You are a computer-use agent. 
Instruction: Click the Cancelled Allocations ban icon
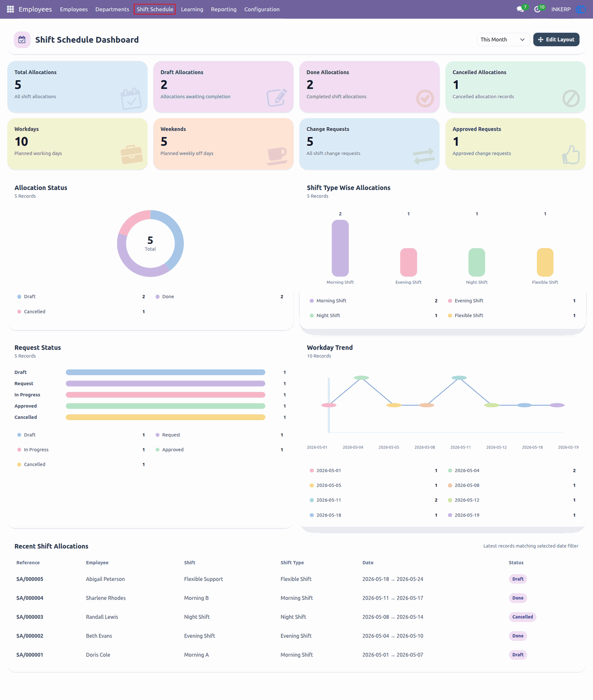pos(571,98)
